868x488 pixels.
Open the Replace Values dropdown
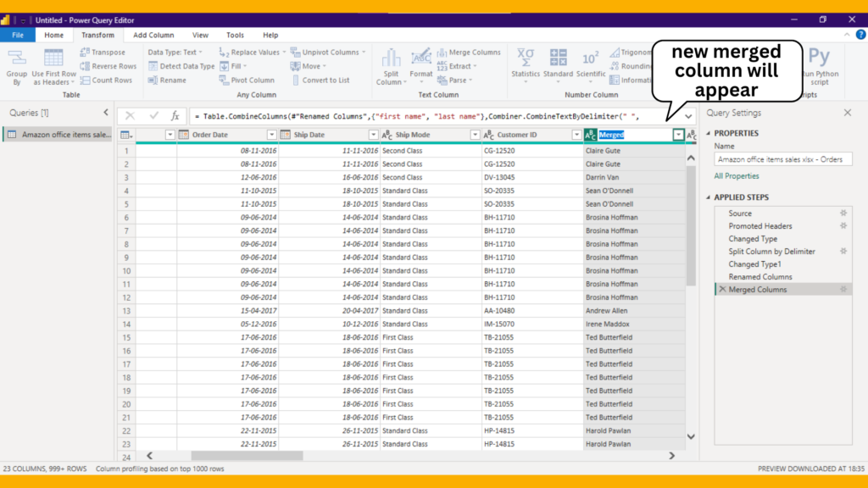pyautogui.click(x=285, y=52)
